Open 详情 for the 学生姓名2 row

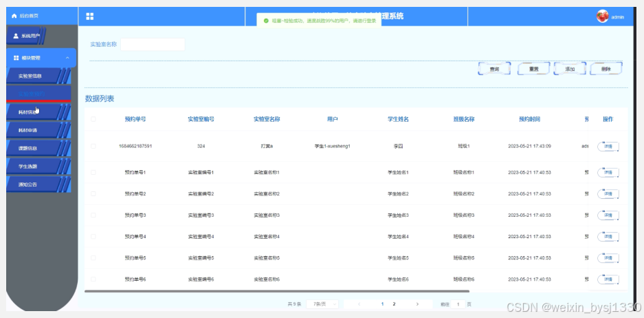pyautogui.click(x=608, y=194)
